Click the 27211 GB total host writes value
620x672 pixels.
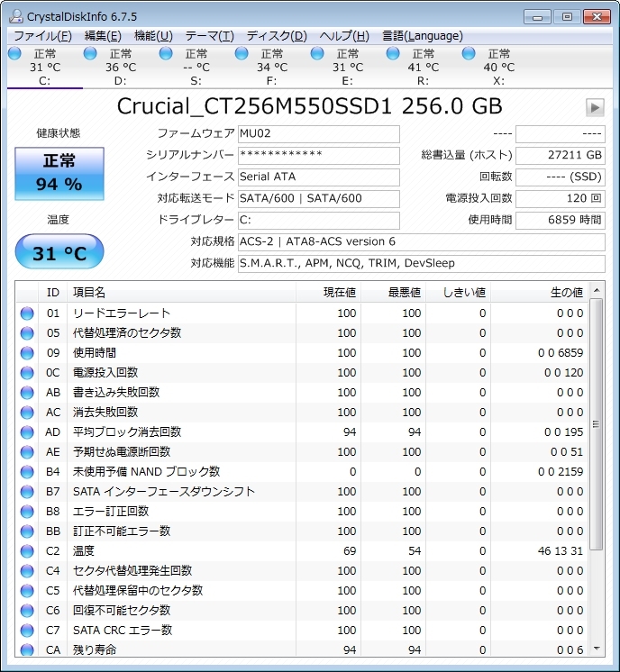point(561,156)
